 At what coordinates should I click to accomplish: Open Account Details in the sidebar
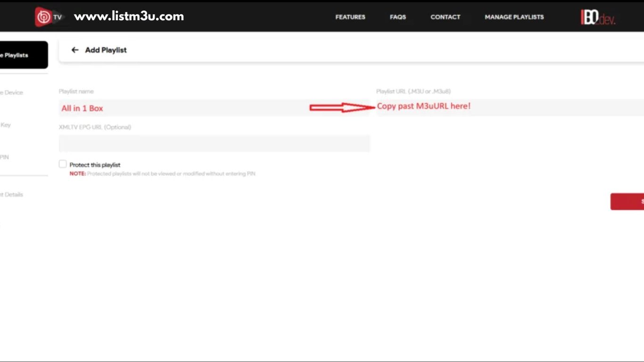(x=14, y=194)
